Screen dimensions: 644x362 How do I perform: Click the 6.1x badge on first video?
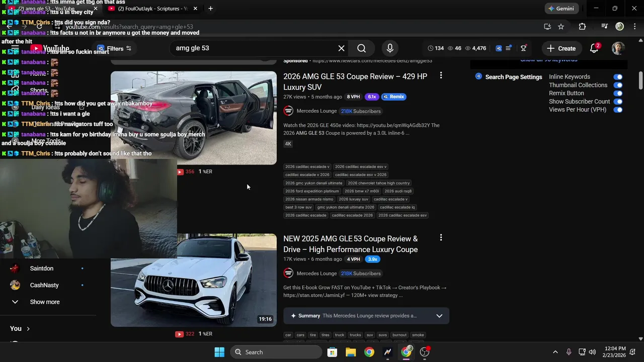(x=372, y=97)
